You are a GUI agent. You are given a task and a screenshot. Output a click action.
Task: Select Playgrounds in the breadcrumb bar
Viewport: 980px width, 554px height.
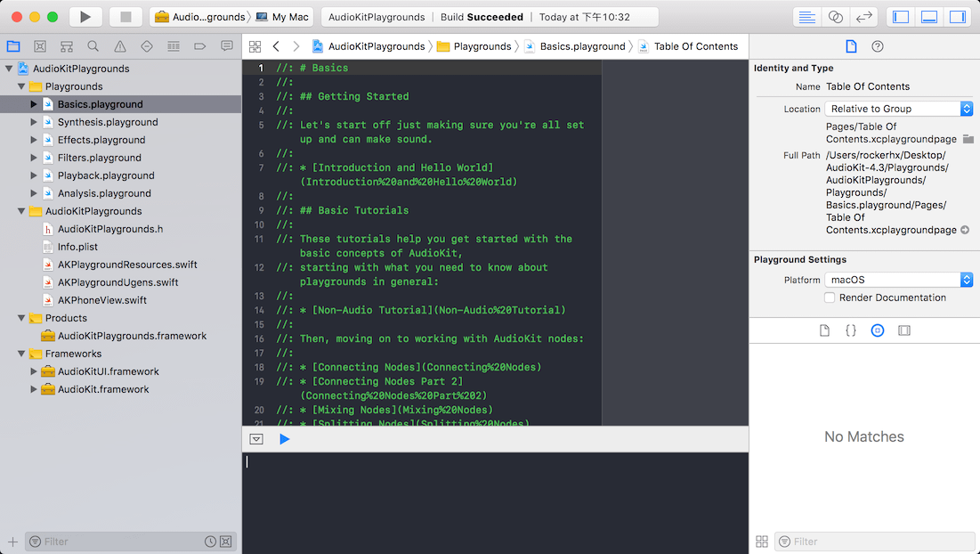point(474,46)
